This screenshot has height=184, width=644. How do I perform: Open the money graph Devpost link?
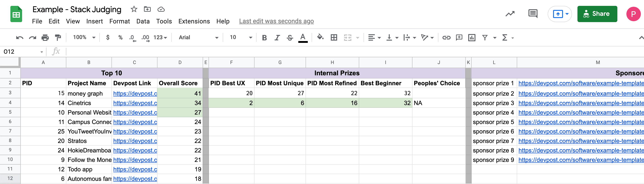tap(135, 93)
